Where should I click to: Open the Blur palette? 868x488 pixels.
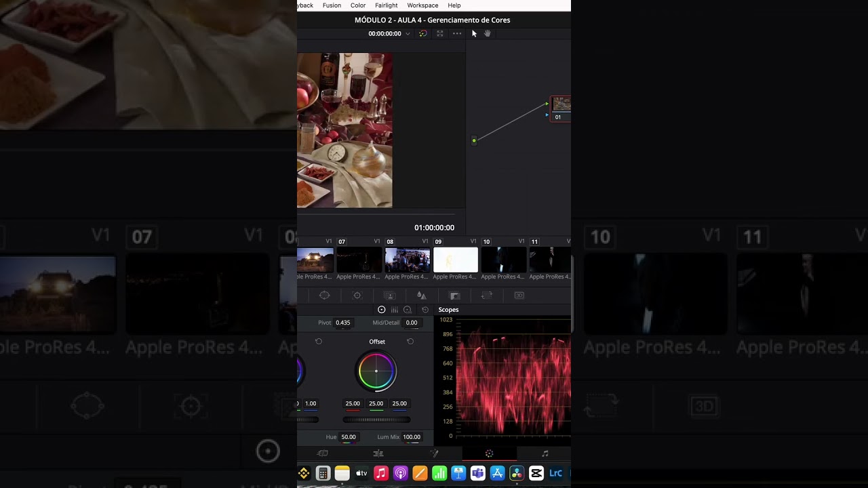421,296
